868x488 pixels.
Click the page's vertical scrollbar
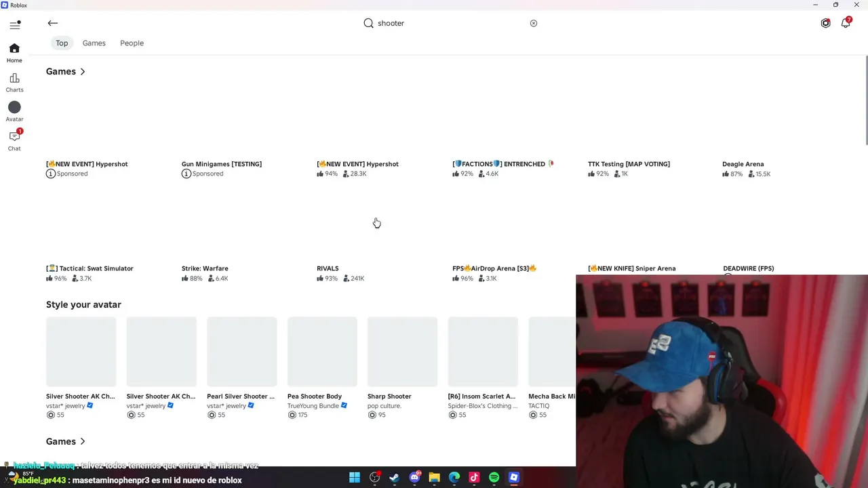pos(866,100)
